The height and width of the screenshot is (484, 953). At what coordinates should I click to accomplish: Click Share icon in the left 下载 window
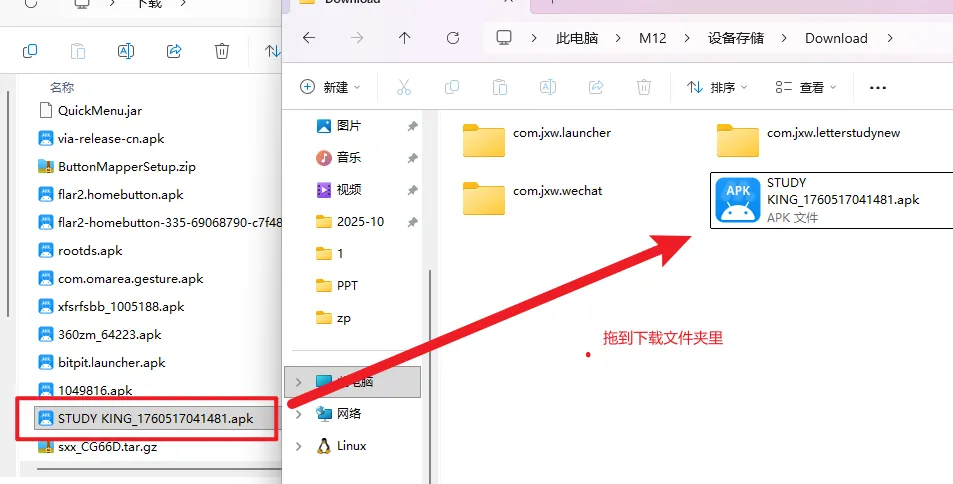click(174, 51)
